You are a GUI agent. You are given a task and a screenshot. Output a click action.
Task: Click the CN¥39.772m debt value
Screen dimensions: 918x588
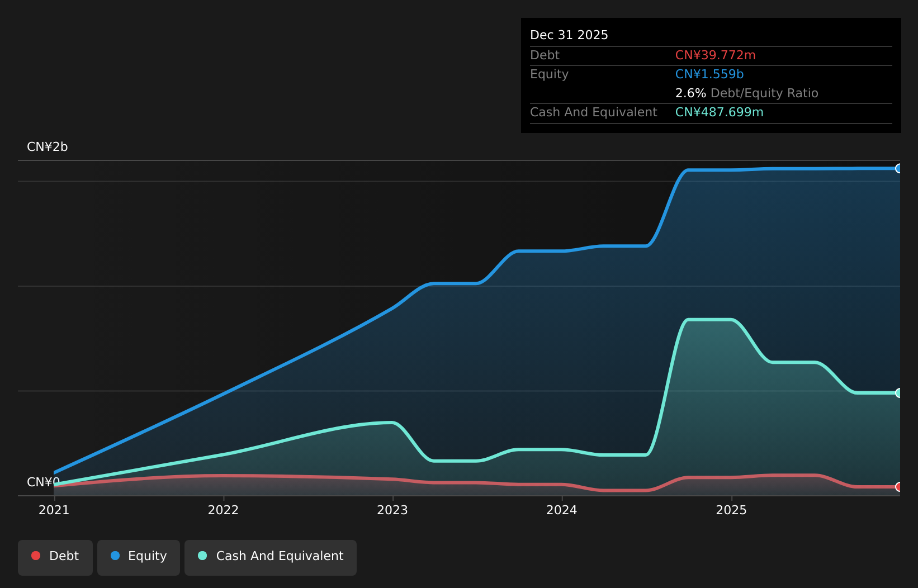(x=716, y=55)
